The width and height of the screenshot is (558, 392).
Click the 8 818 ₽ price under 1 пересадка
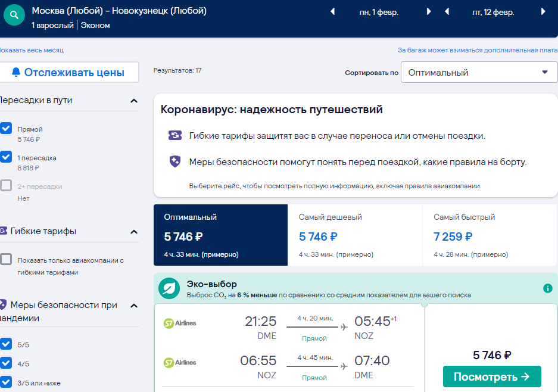(28, 167)
